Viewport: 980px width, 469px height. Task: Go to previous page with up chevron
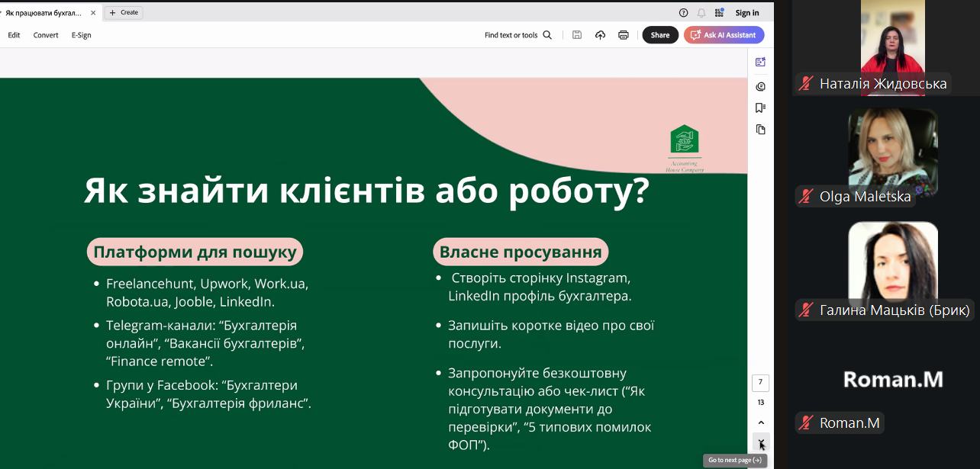point(760,422)
